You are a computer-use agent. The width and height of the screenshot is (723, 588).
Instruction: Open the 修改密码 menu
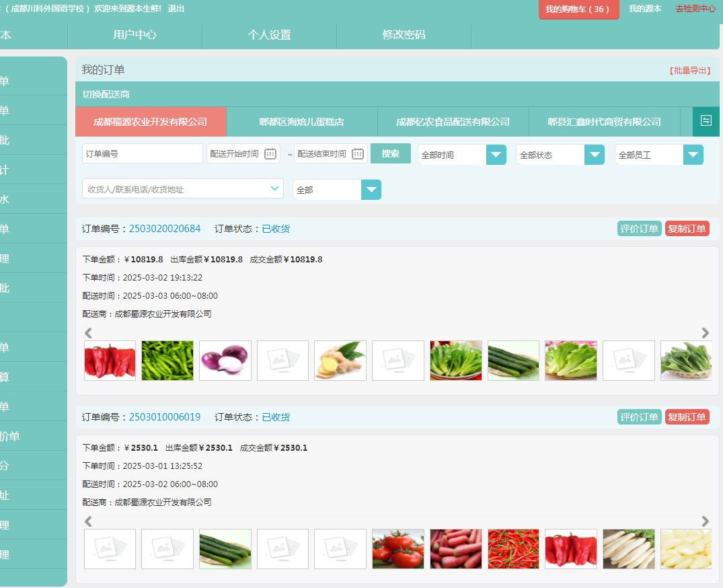coord(404,35)
